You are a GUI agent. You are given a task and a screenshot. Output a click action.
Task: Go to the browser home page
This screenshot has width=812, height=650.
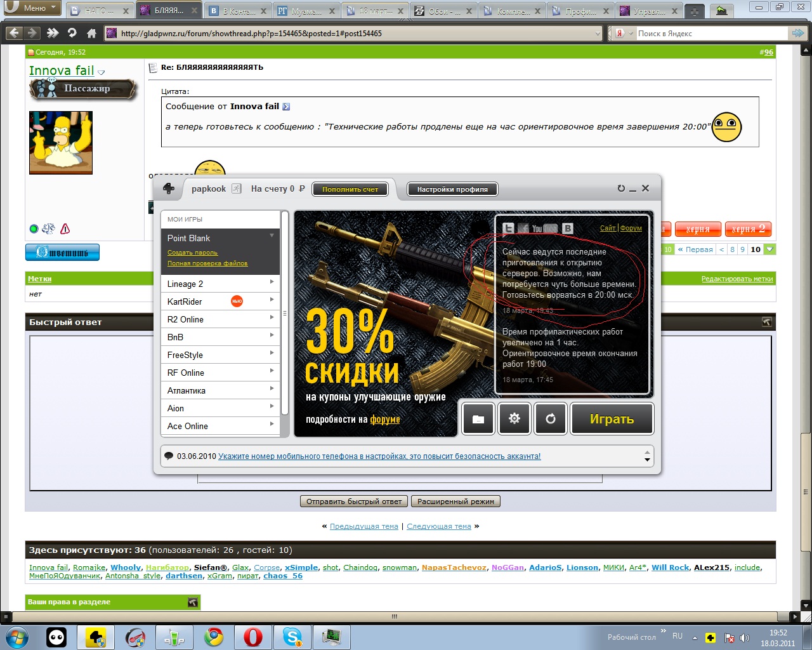coord(91,33)
